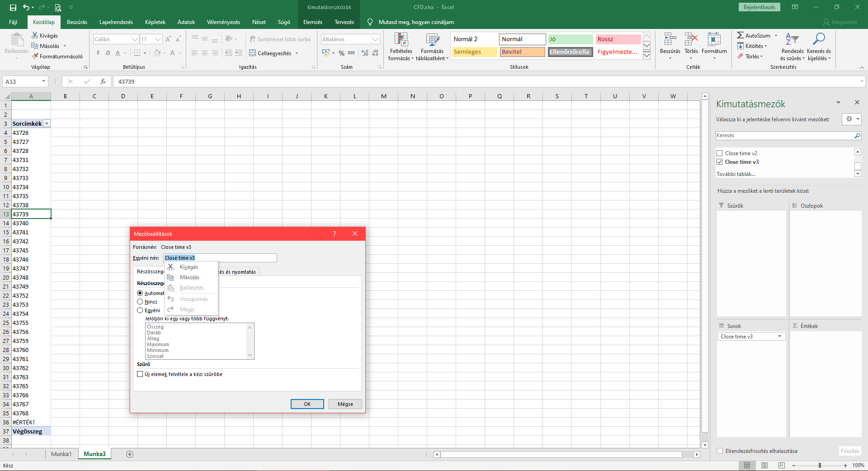Image resolution: width=868 pixels, height=471 pixels.
Task: Click the increase font size icon
Action: coord(168,39)
